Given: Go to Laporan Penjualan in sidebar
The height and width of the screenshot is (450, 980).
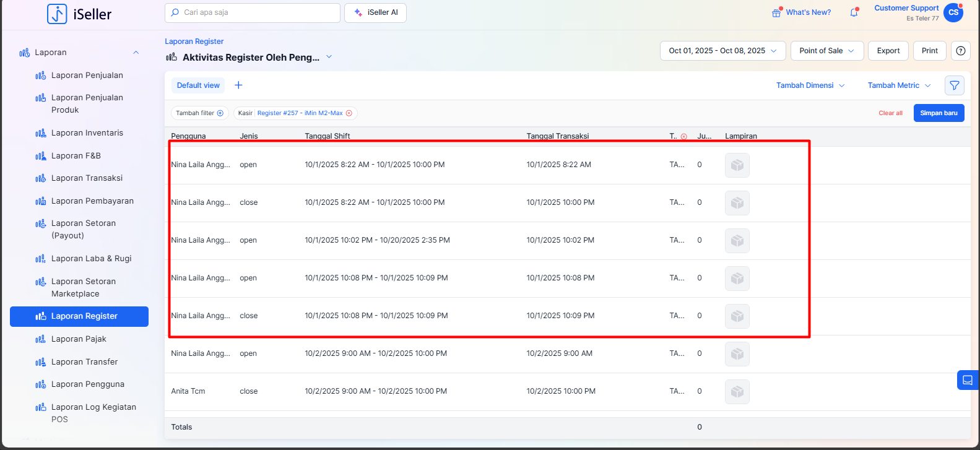Looking at the screenshot, I should click(87, 76).
